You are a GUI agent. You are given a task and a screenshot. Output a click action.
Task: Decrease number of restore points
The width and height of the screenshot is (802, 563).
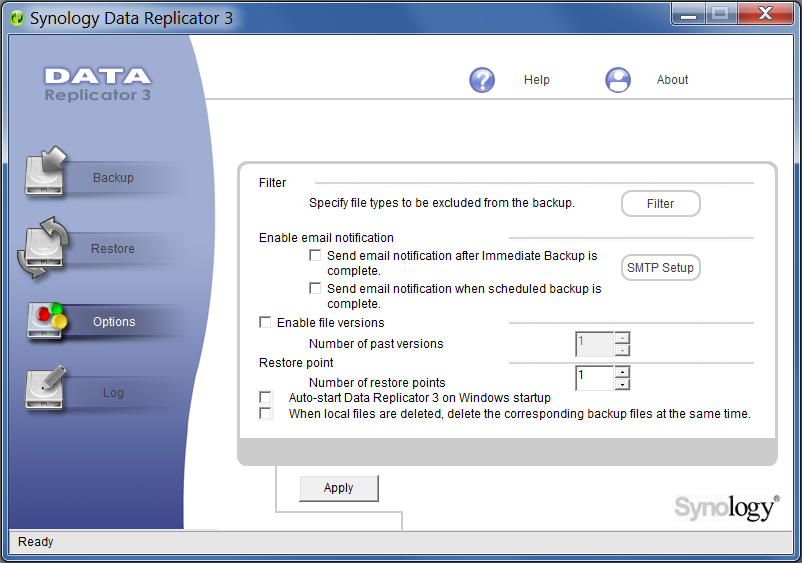(x=622, y=384)
